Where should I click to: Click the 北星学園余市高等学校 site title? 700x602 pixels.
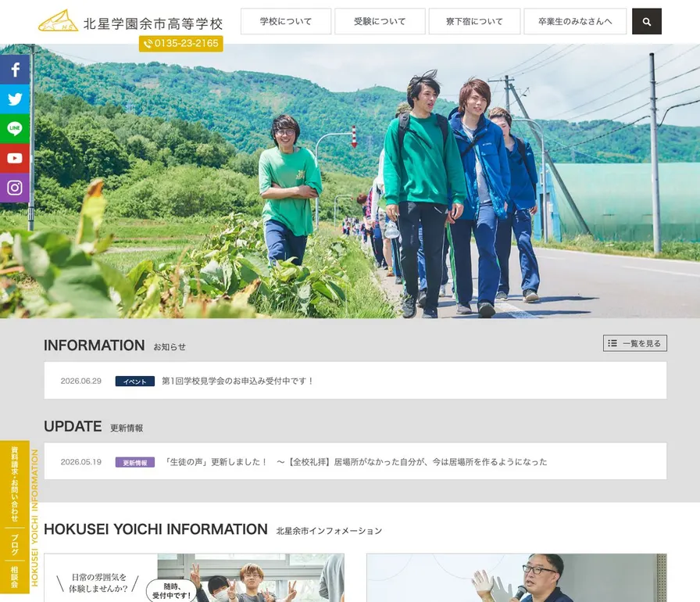[153, 23]
